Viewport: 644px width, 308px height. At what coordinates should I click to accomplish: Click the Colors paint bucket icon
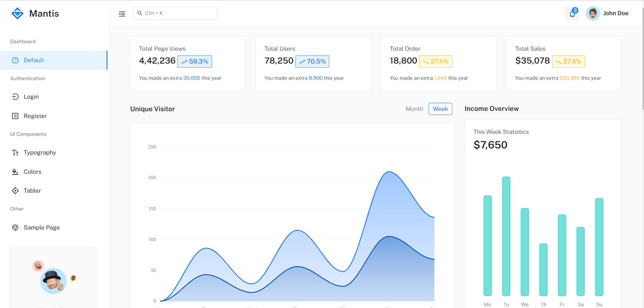click(15, 172)
